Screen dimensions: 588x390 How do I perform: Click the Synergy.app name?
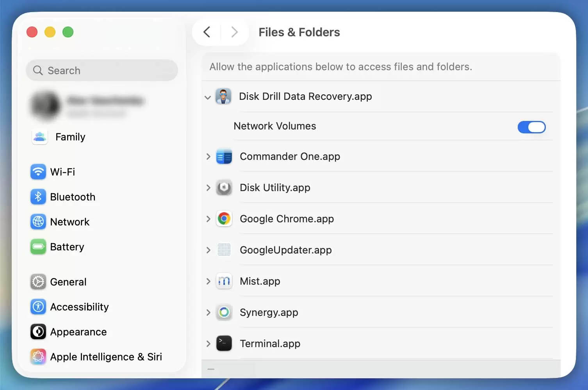point(269,312)
